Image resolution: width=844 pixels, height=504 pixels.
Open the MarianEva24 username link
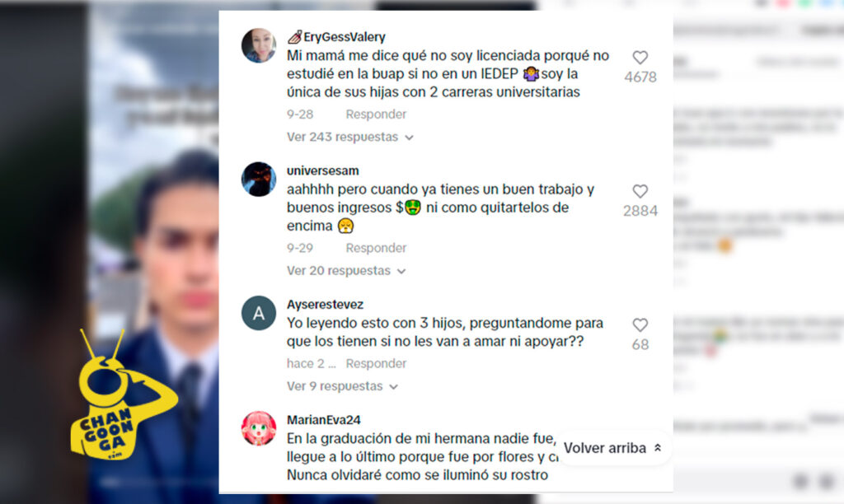click(323, 419)
